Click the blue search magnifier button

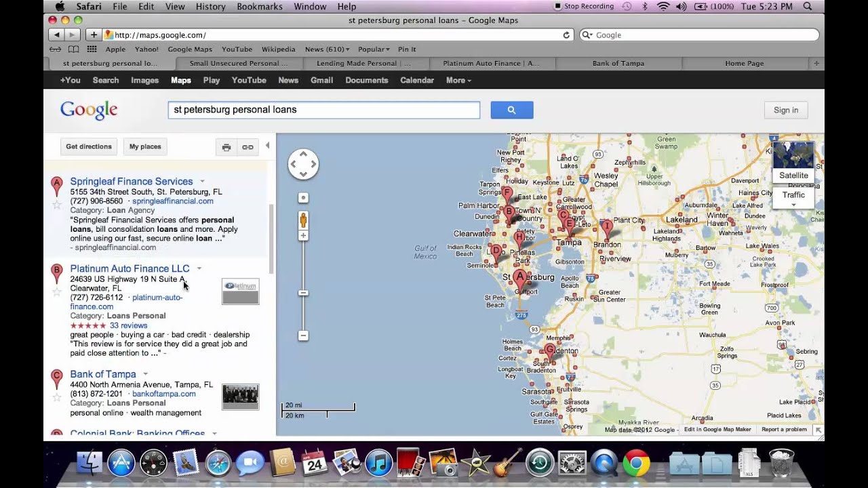click(x=512, y=110)
